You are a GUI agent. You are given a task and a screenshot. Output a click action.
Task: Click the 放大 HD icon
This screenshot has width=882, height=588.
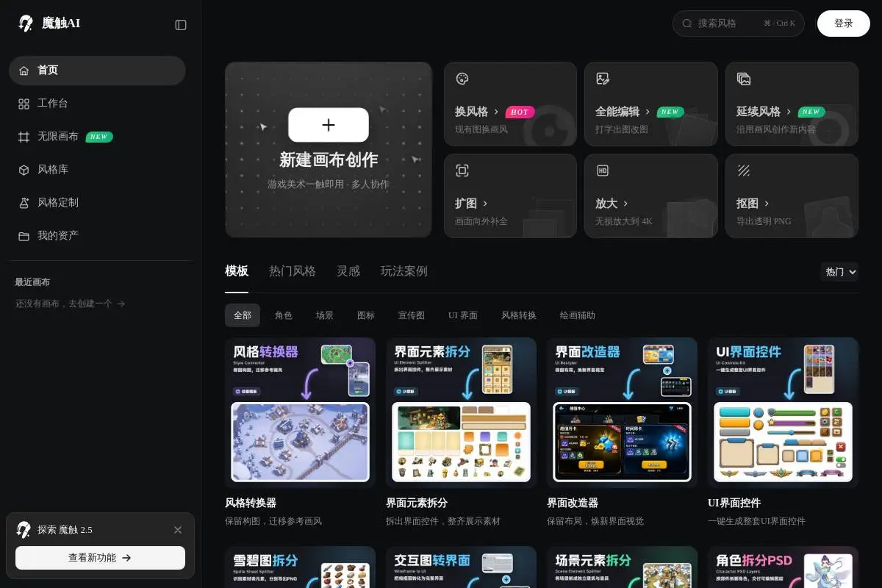tap(603, 171)
